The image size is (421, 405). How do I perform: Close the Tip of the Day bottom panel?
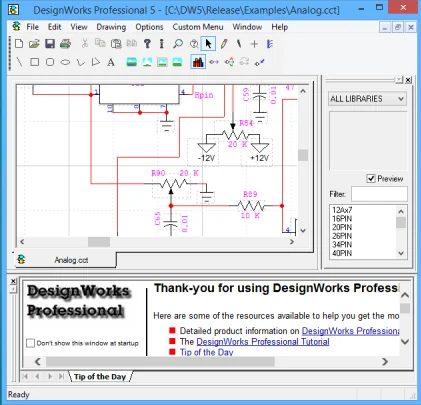click(x=13, y=281)
